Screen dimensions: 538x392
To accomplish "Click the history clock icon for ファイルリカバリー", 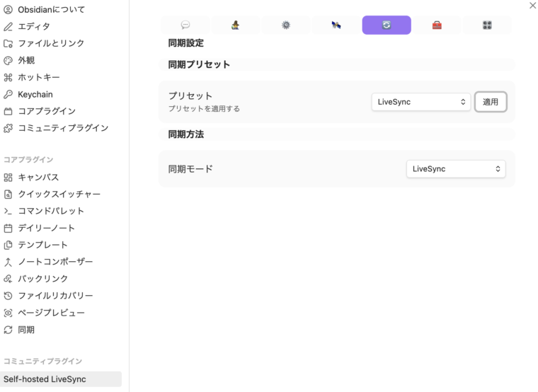I will tap(8, 296).
